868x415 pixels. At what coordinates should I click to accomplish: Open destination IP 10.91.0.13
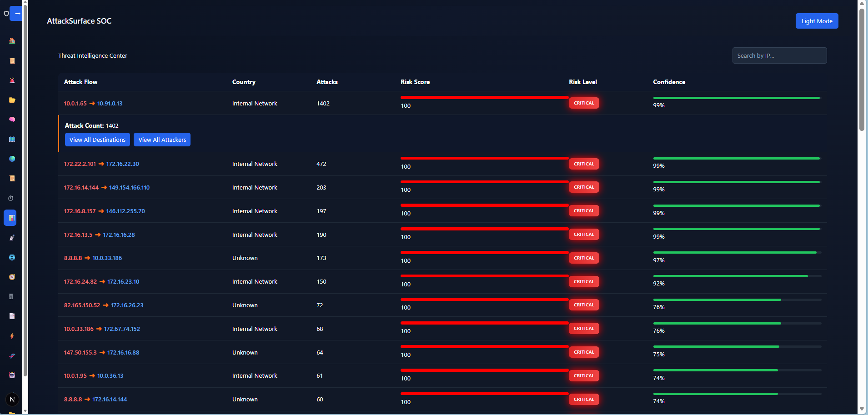point(110,104)
